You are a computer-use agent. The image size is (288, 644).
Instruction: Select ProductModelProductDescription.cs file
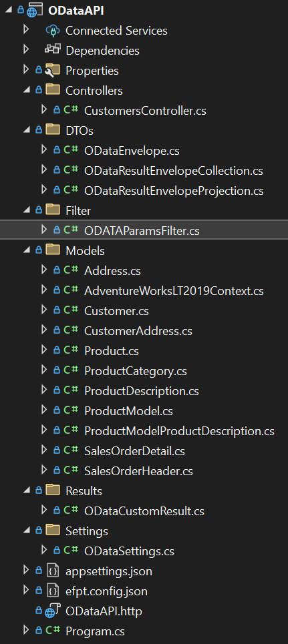(179, 431)
